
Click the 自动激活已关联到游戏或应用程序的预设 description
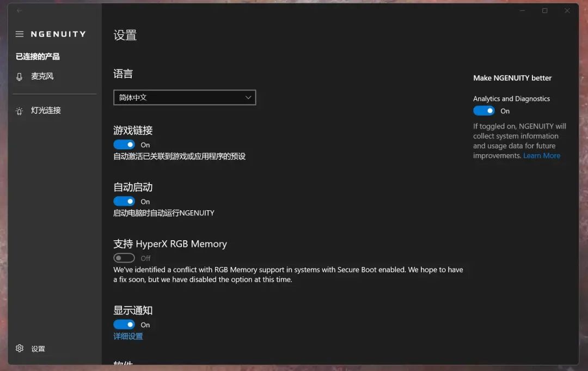(180, 156)
